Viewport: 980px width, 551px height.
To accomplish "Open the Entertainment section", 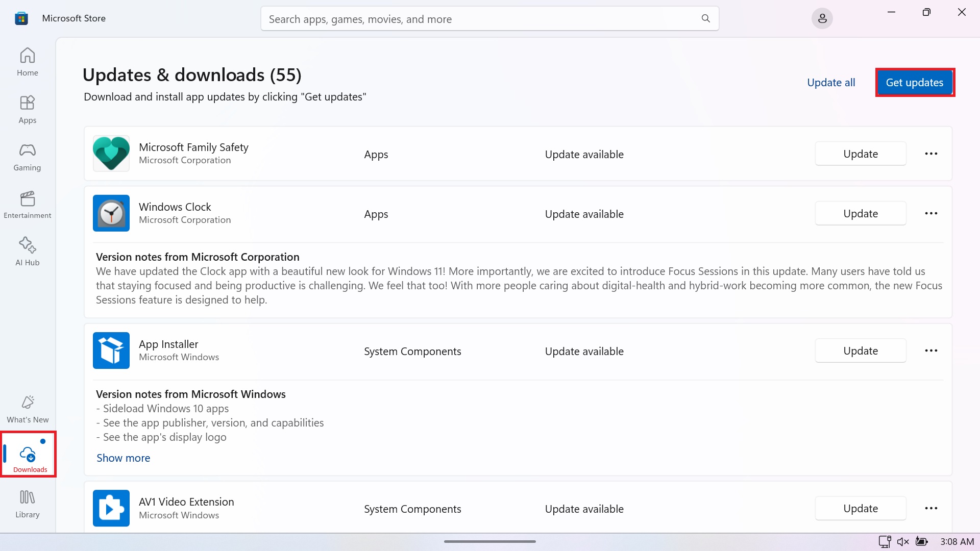I will 28,205.
